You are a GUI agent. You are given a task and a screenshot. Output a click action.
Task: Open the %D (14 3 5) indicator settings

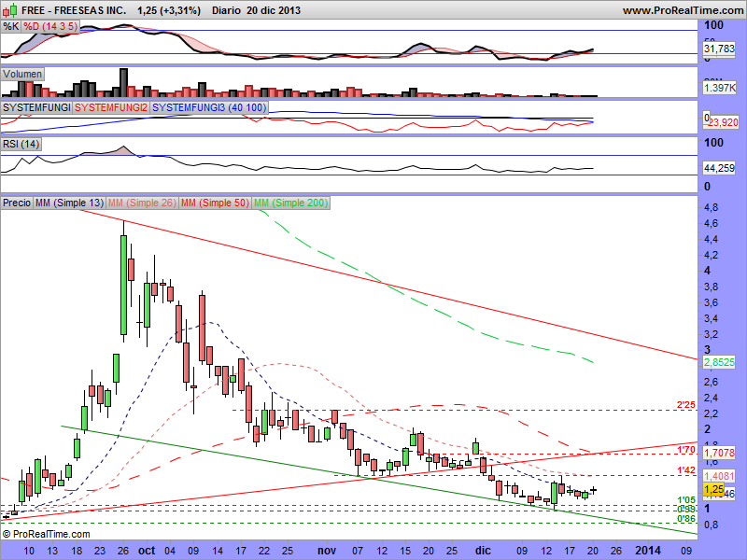(x=50, y=26)
